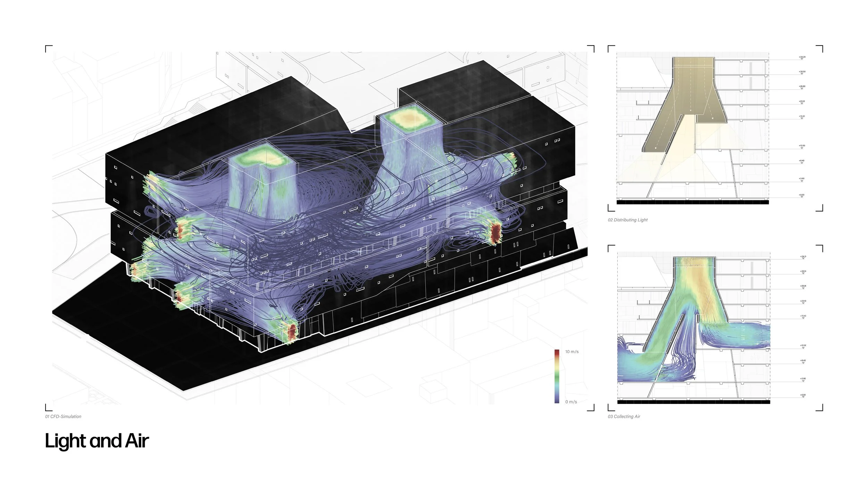
Task: Click the +3.90 elevation marker in top section
Action: [802, 179]
